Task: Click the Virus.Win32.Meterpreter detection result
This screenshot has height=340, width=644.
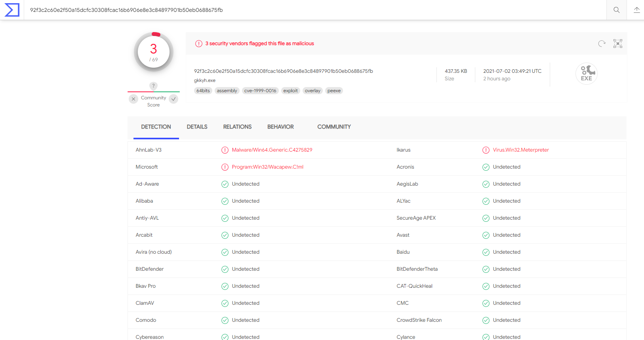Action: pyautogui.click(x=520, y=150)
